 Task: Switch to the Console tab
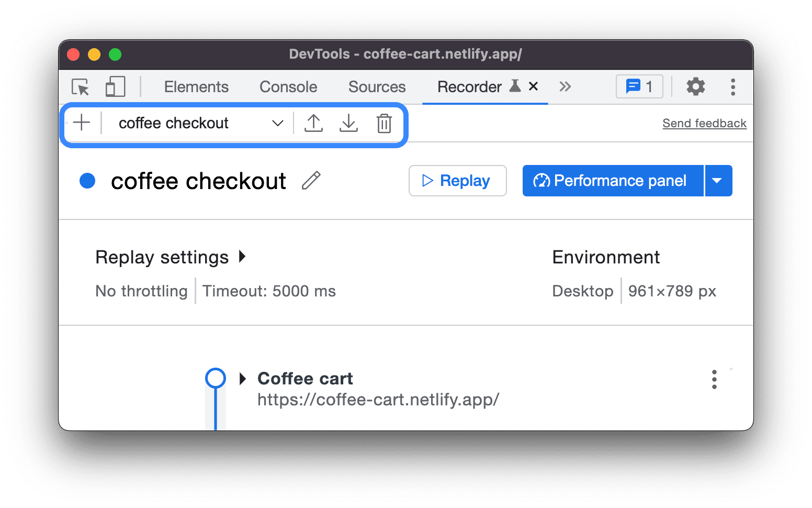click(288, 86)
